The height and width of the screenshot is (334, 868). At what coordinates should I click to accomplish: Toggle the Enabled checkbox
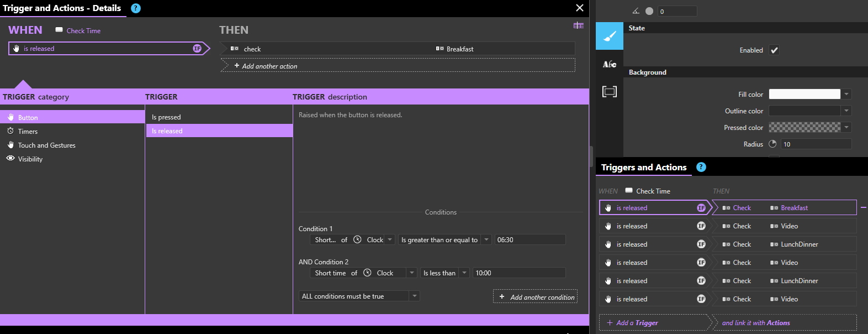pos(774,50)
